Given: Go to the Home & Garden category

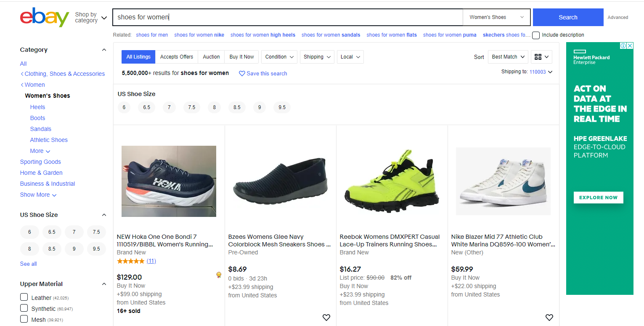Looking at the screenshot, I should click(x=41, y=173).
